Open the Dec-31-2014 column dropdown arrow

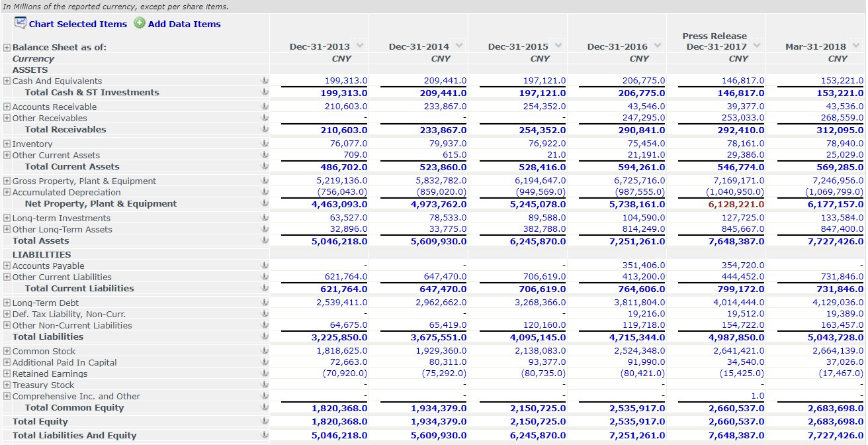click(458, 46)
